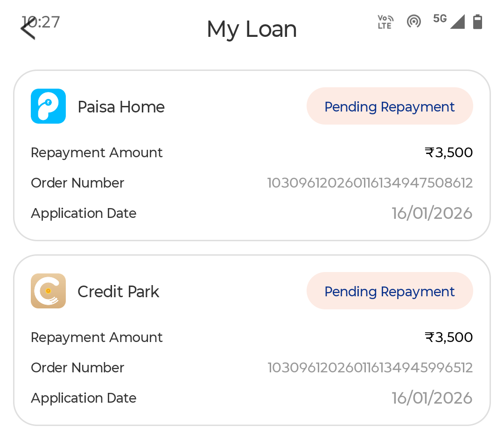Tap Paisa Home's Order Number label
Screen dimensions: 504x433
(77, 183)
